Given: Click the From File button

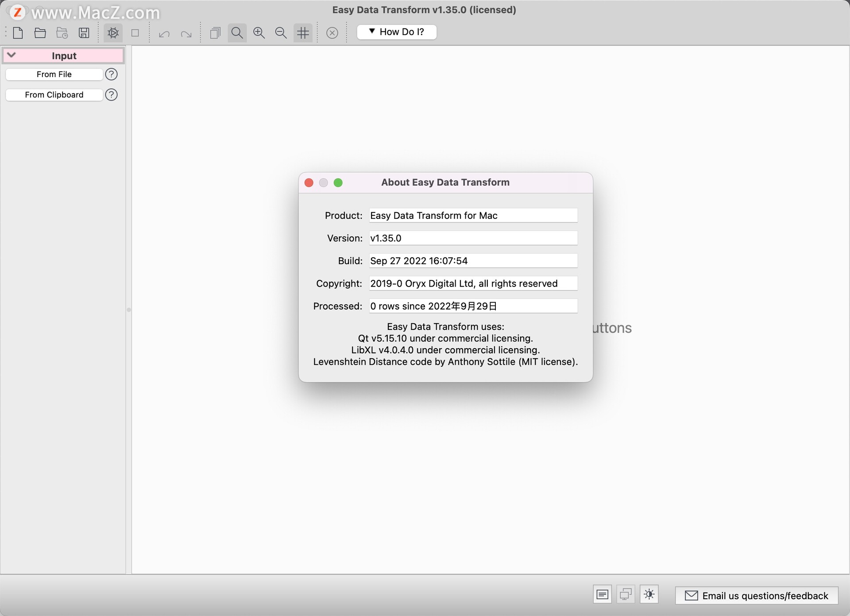Looking at the screenshot, I should [54, 74].
